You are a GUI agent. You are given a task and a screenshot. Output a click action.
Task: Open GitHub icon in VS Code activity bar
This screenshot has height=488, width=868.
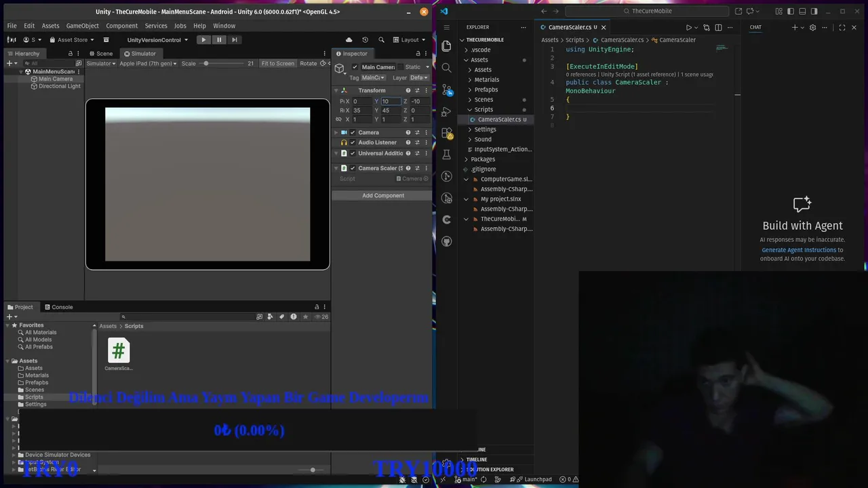point(446,241)
